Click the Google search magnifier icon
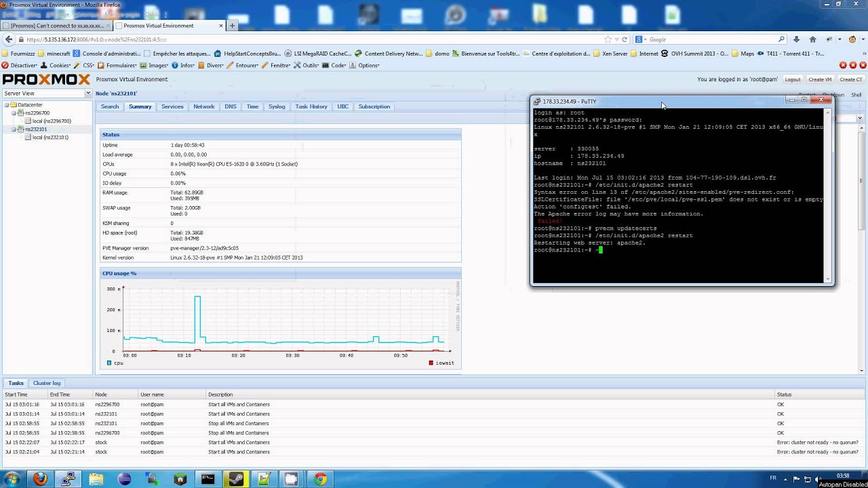Screen dimensions: 868x488 pyautogui.click(x=781, y=39)
